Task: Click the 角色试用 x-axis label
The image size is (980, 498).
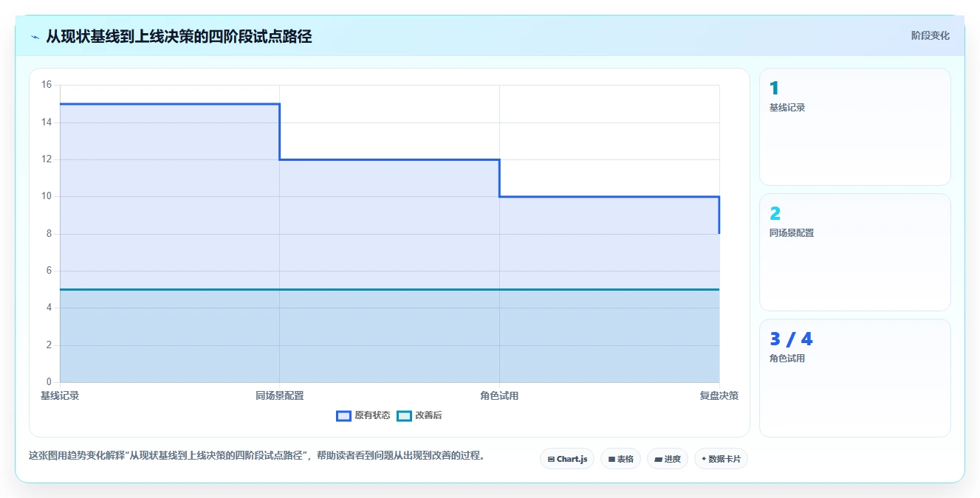Action: coord(499,395)
